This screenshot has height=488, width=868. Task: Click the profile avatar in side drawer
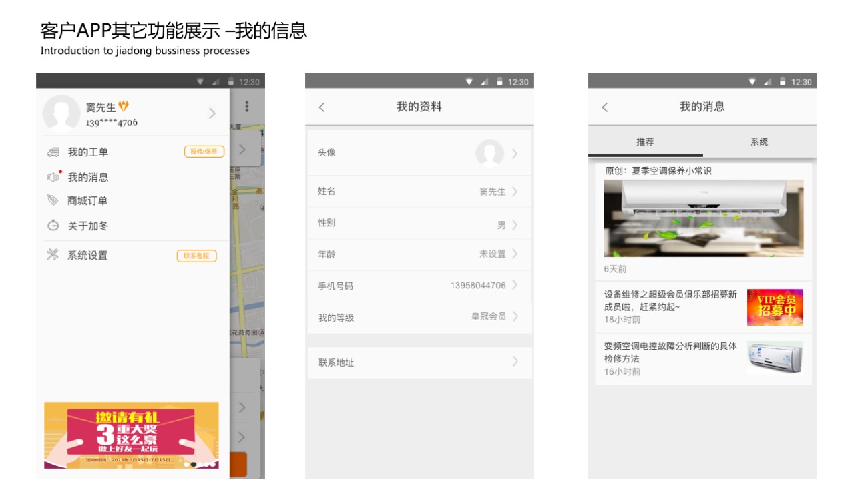point(61,113)
